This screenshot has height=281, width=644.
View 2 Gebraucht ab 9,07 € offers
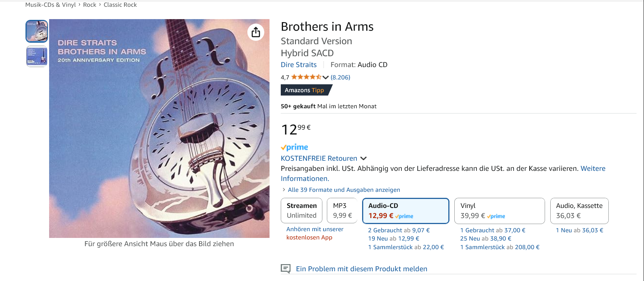399,230
